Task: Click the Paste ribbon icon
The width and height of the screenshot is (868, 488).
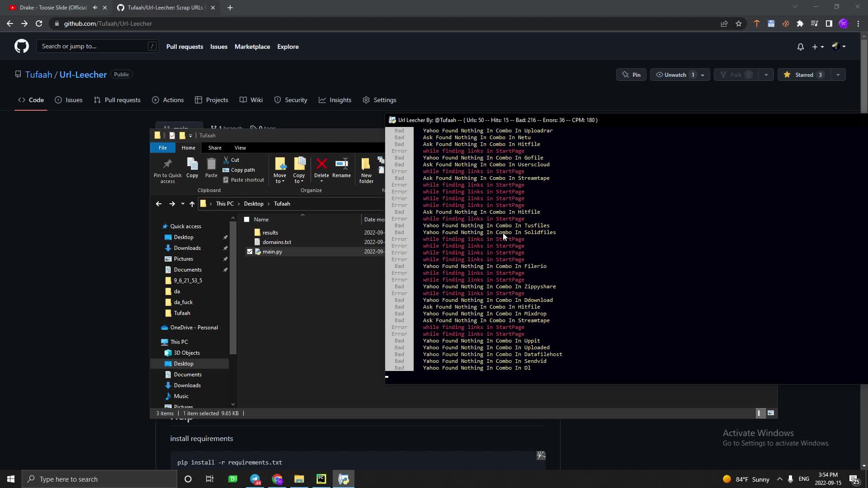Action: pos(211,168)
